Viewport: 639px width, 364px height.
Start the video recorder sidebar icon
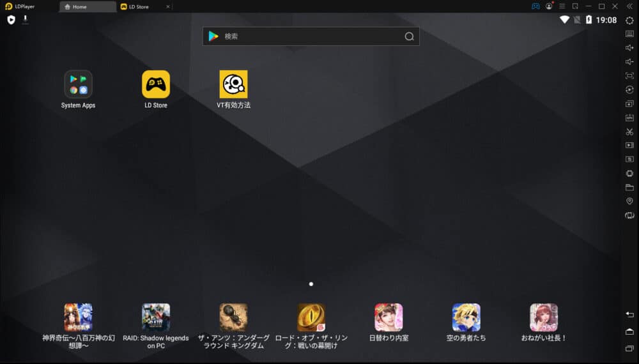(629, 146)
